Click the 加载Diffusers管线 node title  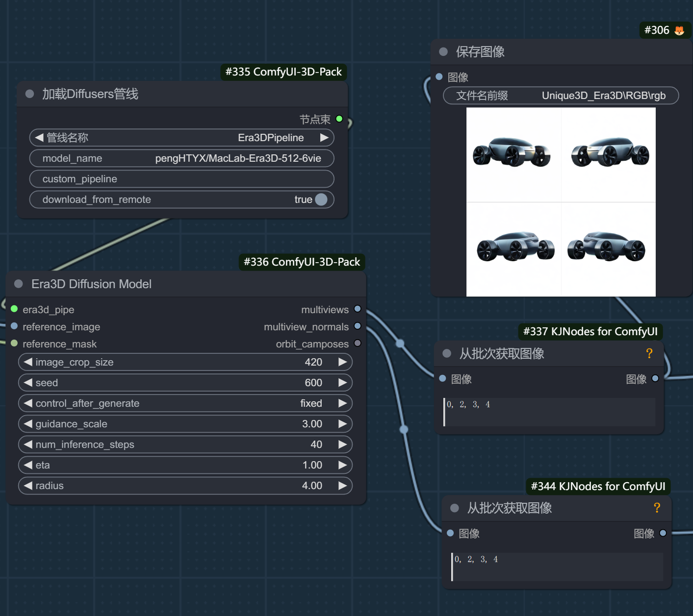coord(90,94)
